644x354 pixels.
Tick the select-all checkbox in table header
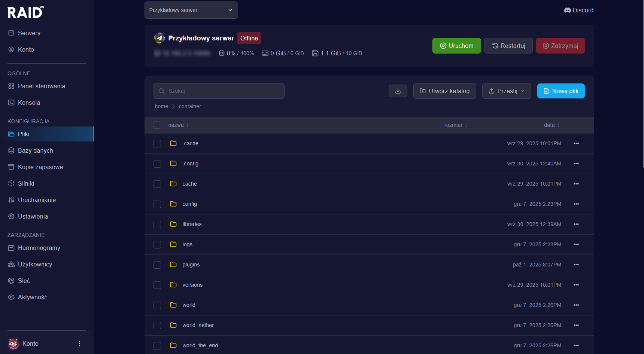(x=157, y=125)
